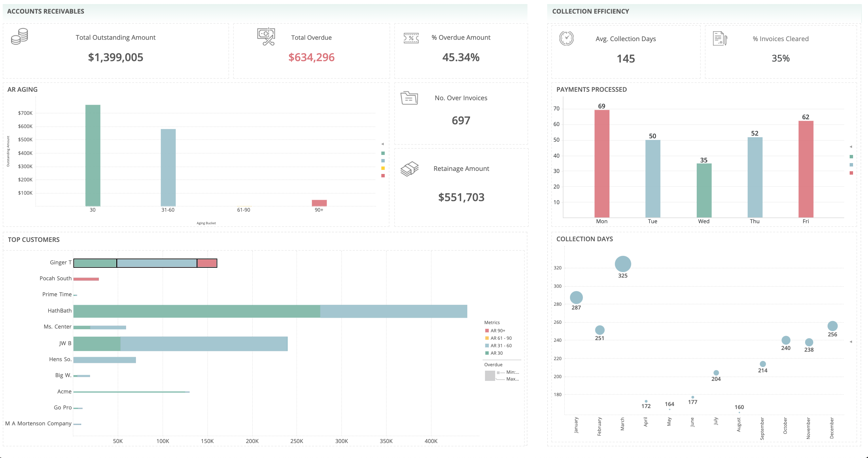Expand the Collection Days side arrow
The width and height of the screenshot is (868, 458).
click(x=851, y=342)
